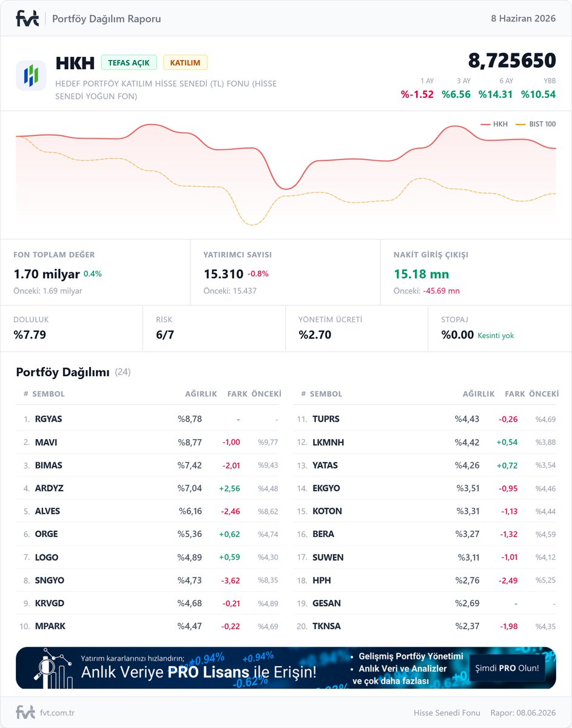This screenshot has width=572, height=728.
Task: Click the YBB return value %10.54
Action: (x=538, y=94)
